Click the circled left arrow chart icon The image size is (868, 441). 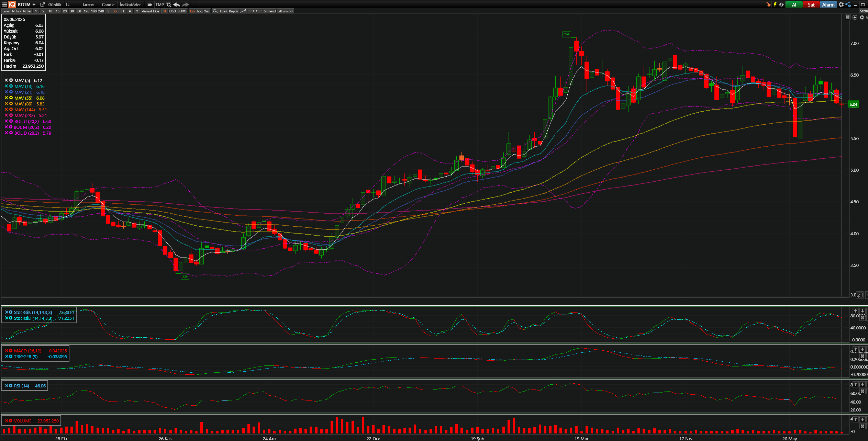[855, 17]
